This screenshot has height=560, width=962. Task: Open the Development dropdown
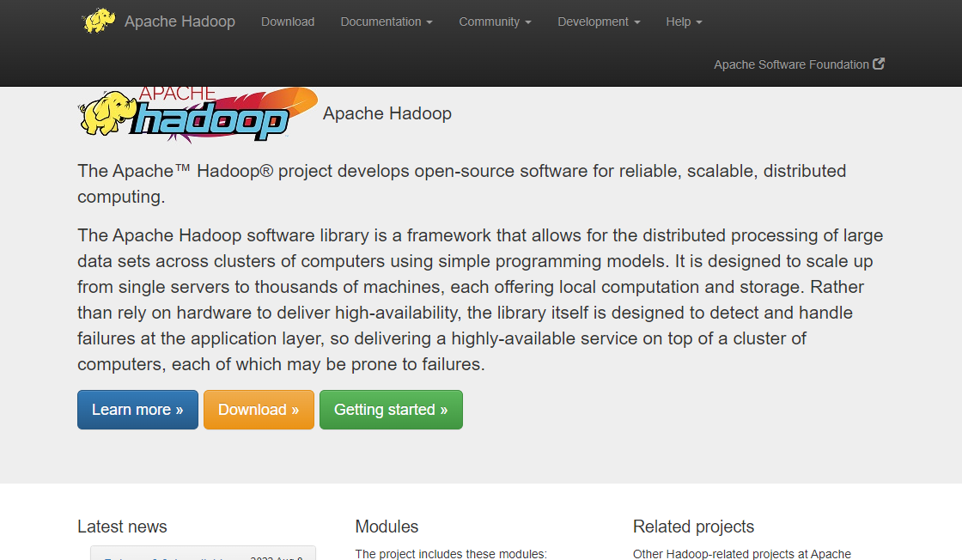[599, 21]
